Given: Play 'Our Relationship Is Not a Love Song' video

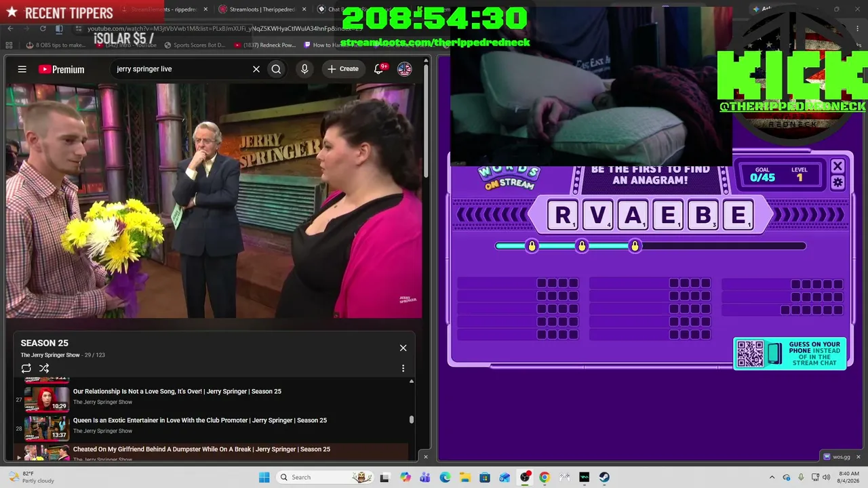Looking at the screenshot, I should pyautogui.click(x=177, y=391).
